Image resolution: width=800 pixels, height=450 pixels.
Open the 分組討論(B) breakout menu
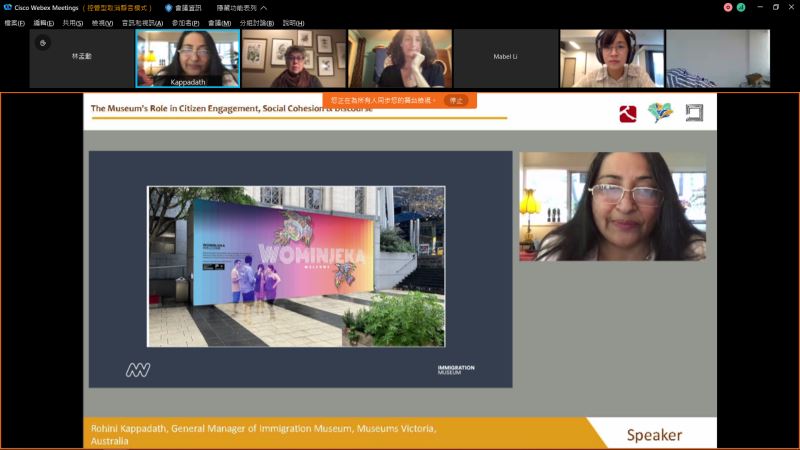coord(255,22)
